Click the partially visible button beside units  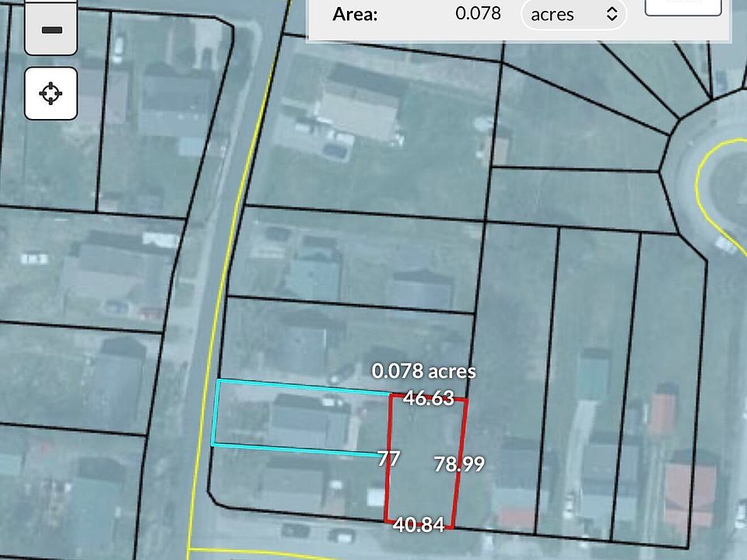point(683,8)
